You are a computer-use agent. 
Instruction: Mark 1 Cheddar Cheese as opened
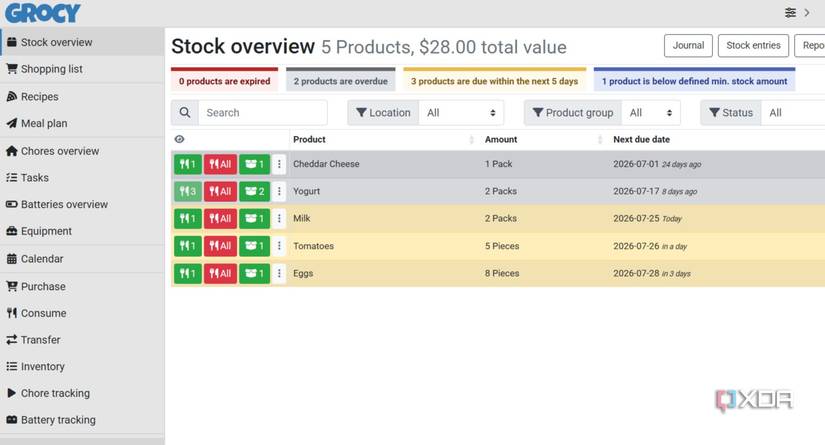click(255, 164)
